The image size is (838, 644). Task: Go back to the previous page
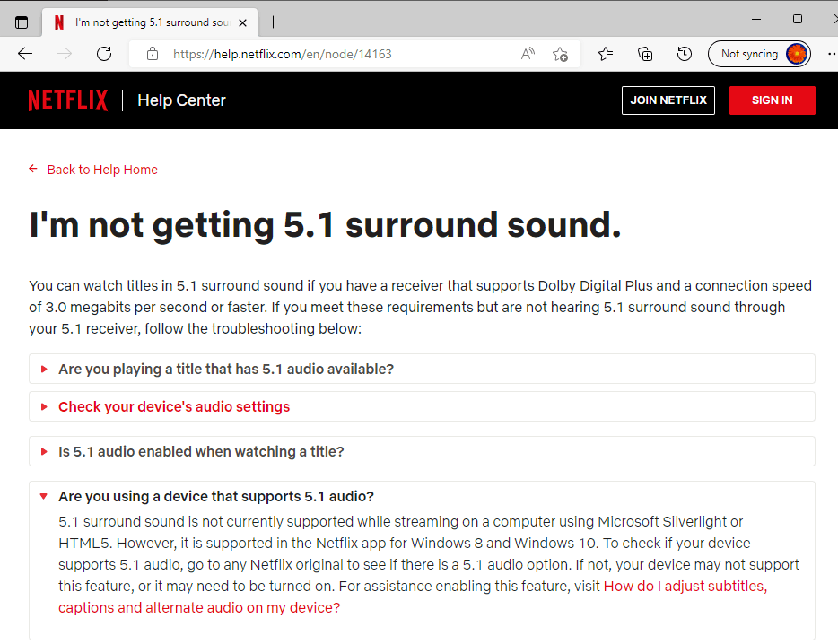point(25,54)
